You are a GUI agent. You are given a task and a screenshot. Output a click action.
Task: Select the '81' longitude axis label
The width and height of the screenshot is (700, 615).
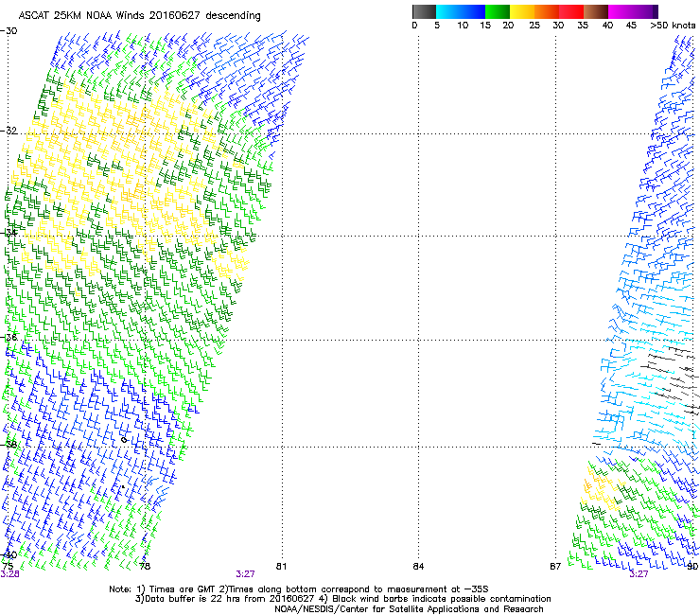(281, 567)
